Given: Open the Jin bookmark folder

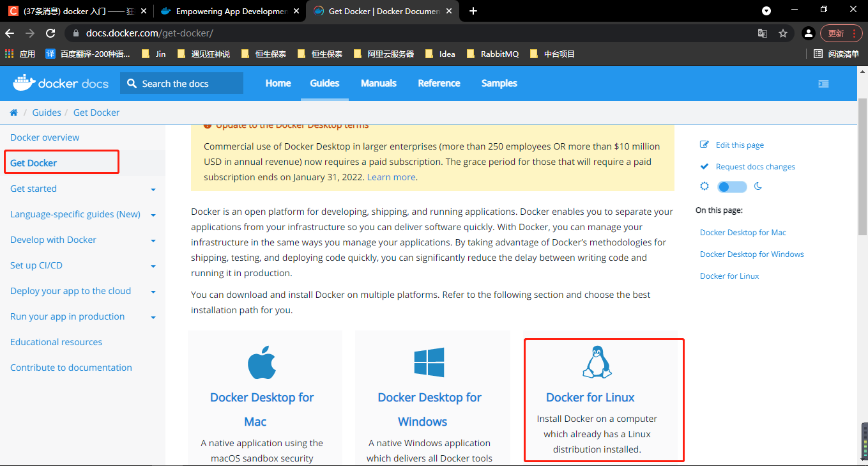Looking at the screenshot, I should 153,54.
